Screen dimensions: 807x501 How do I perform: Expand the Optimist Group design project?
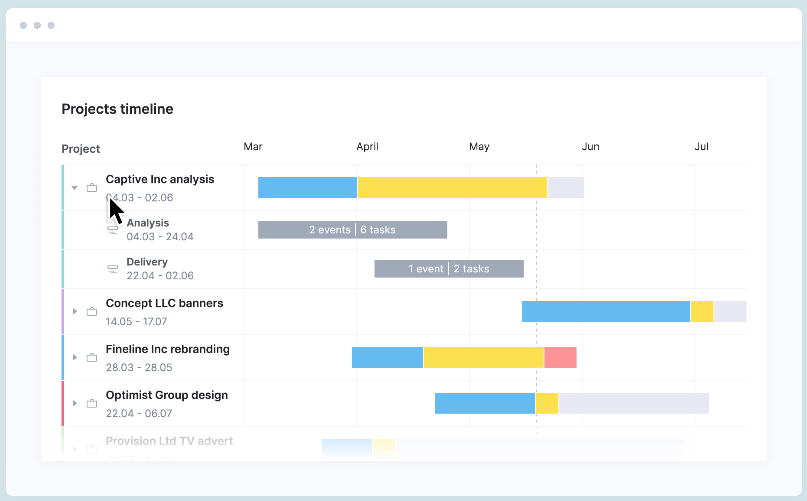click(74, 403)
